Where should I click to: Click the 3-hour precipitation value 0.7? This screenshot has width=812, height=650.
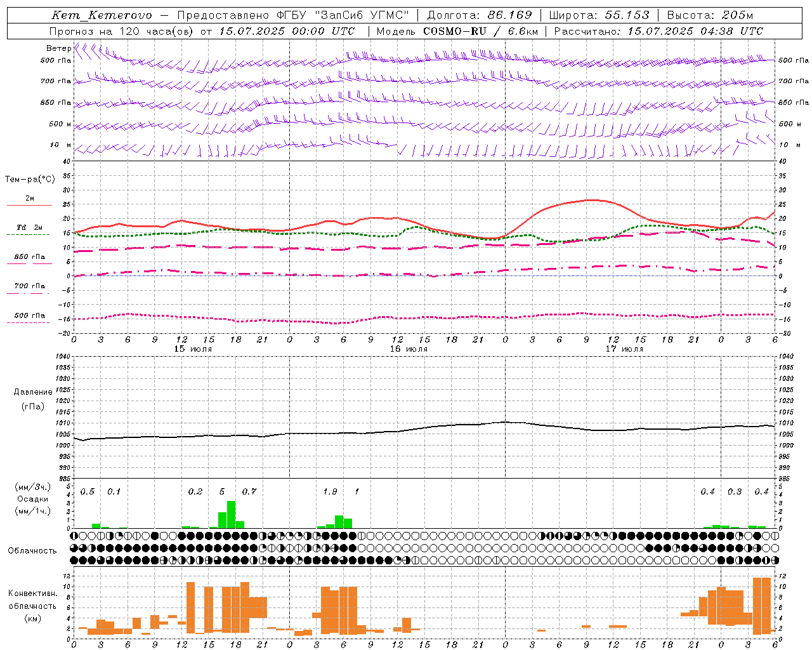click(249, 492)
